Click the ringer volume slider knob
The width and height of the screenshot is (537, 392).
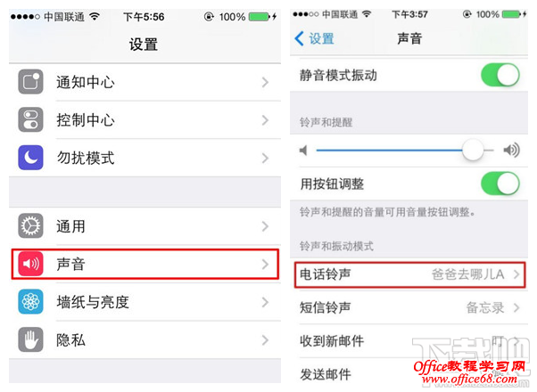473,150
